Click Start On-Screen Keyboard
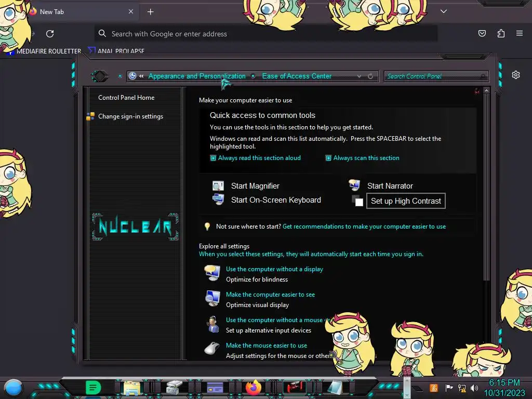The width and height of the screenshot is (532, 399). [276, 200]
